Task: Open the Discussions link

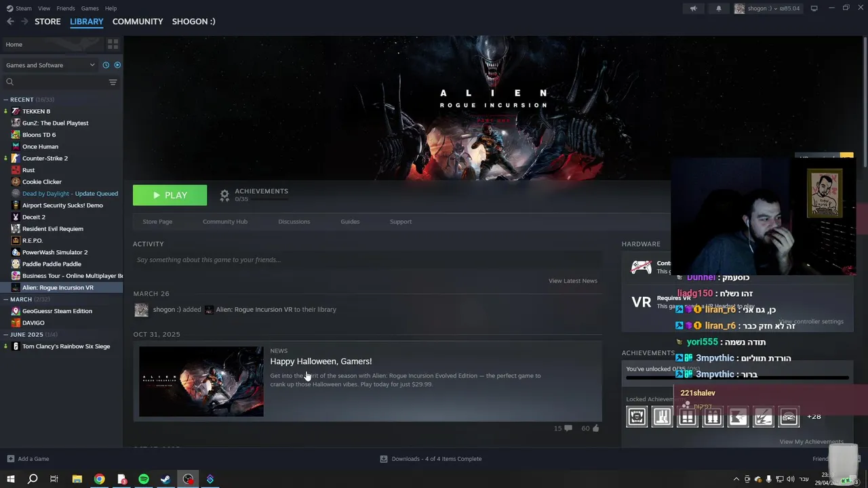Action: [x=294, y=222]
